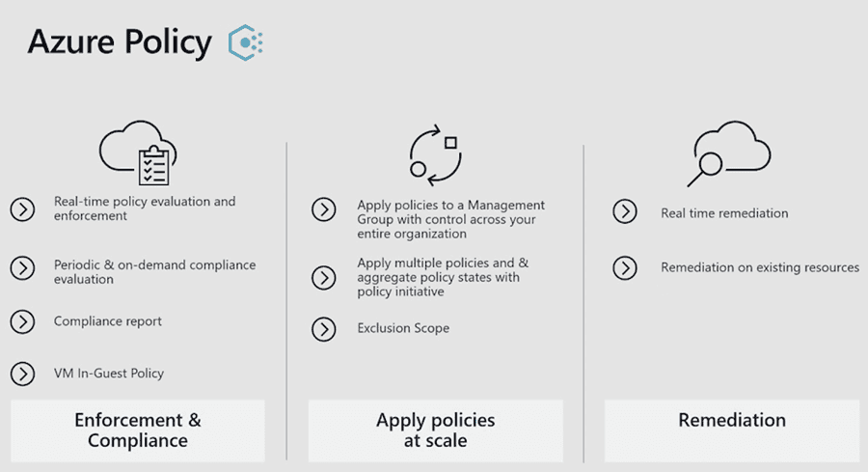The width and height of the screenshot is (868, 472).
Task: Click the VM In-Guest Policy text
Action: (x=108, y=374)
